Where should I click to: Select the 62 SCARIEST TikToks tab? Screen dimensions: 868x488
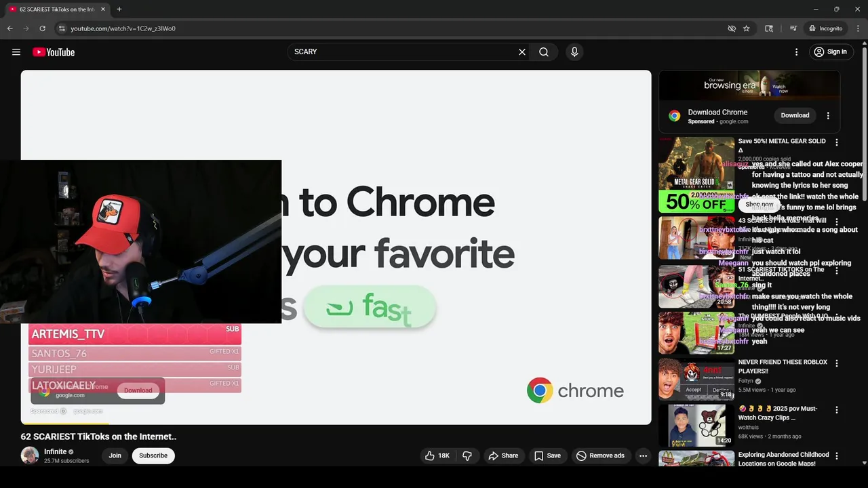pos(57,9)
